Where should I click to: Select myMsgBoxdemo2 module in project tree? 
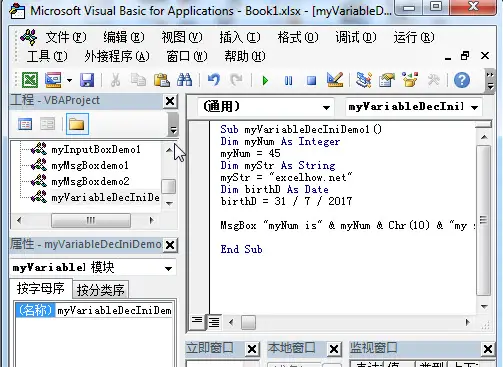tap(90, 181)
